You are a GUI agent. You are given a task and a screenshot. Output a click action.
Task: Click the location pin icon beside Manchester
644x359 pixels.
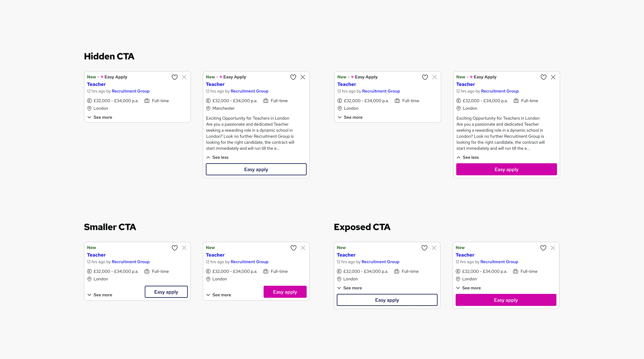tap(208, 109)
